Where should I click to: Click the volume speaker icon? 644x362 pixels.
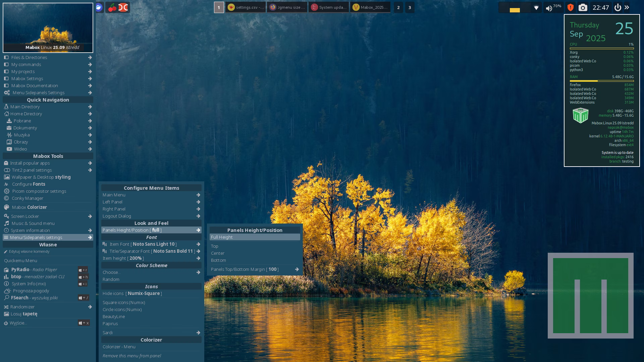[549, 8]
